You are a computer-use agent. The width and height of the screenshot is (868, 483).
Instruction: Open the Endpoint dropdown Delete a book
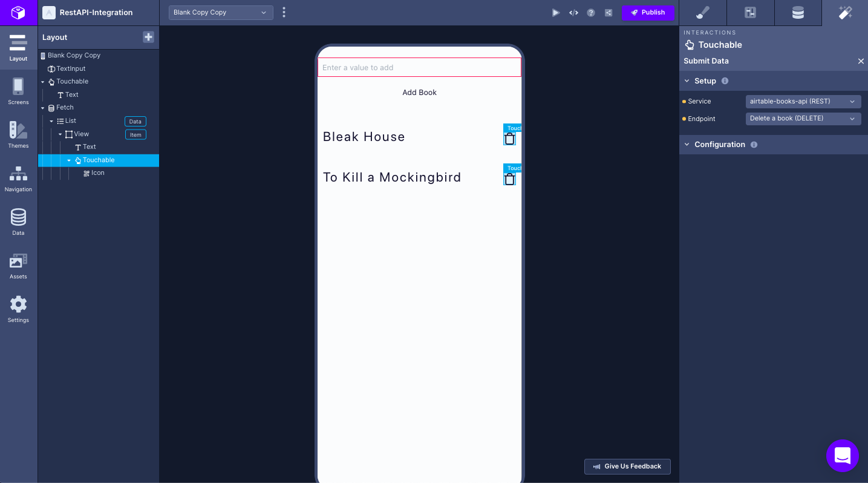click(x=803, y=119)
